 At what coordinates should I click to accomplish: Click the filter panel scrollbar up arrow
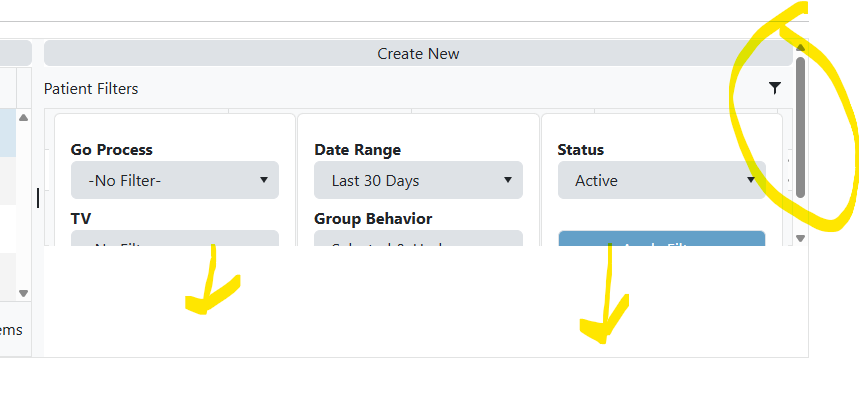point(800,47)
